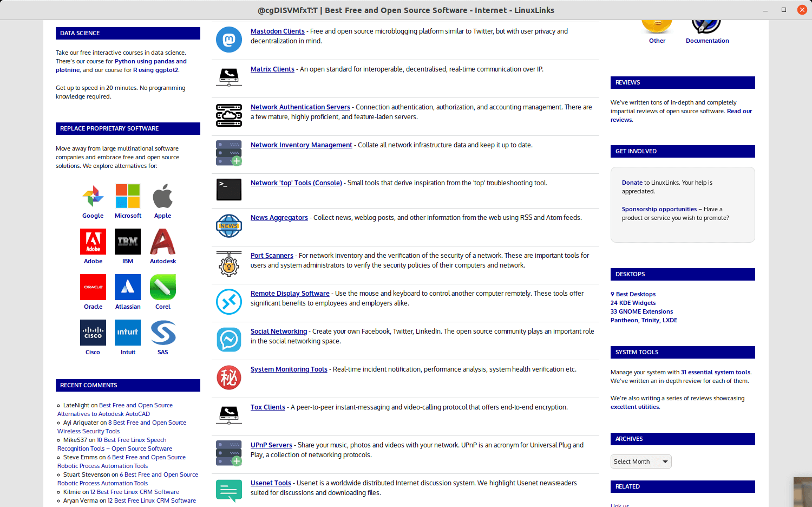The height and width of the screenshot is (507, 812).
Task: Follow the 31 essential system tools link
Action: [x=716, y=373]
